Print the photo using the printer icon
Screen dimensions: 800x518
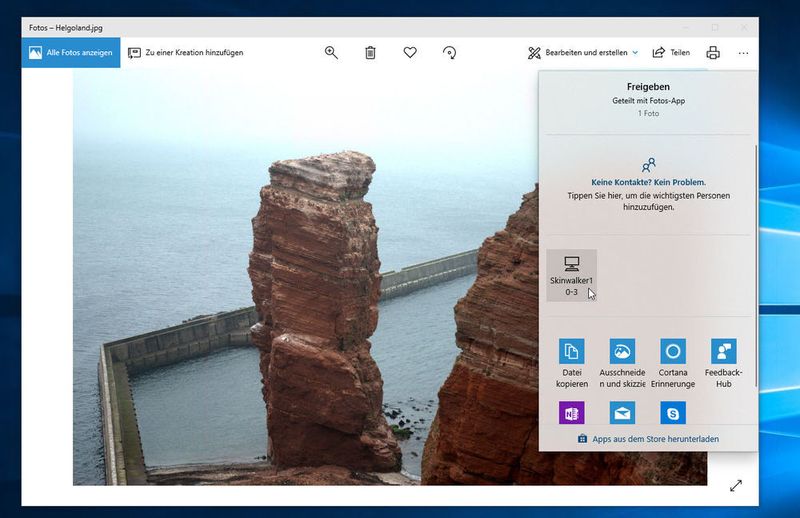tap(713, 53)
